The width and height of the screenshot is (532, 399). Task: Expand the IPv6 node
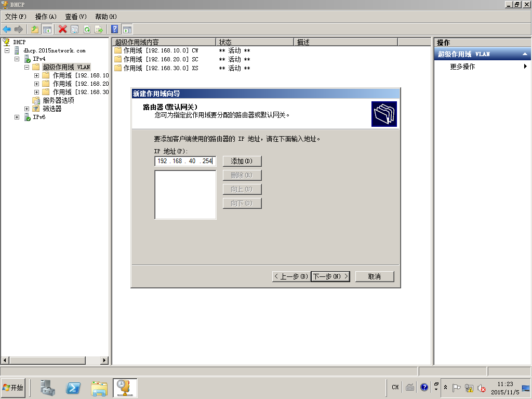17,117
